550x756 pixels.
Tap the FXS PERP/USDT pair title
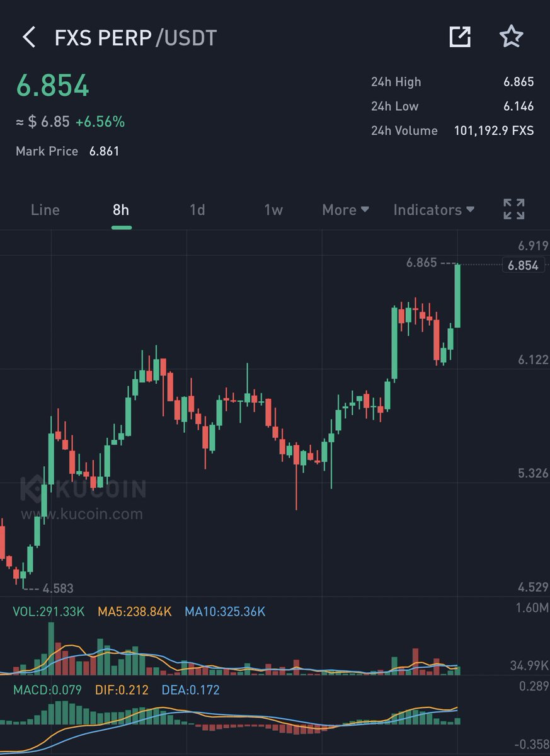[135, 38]
